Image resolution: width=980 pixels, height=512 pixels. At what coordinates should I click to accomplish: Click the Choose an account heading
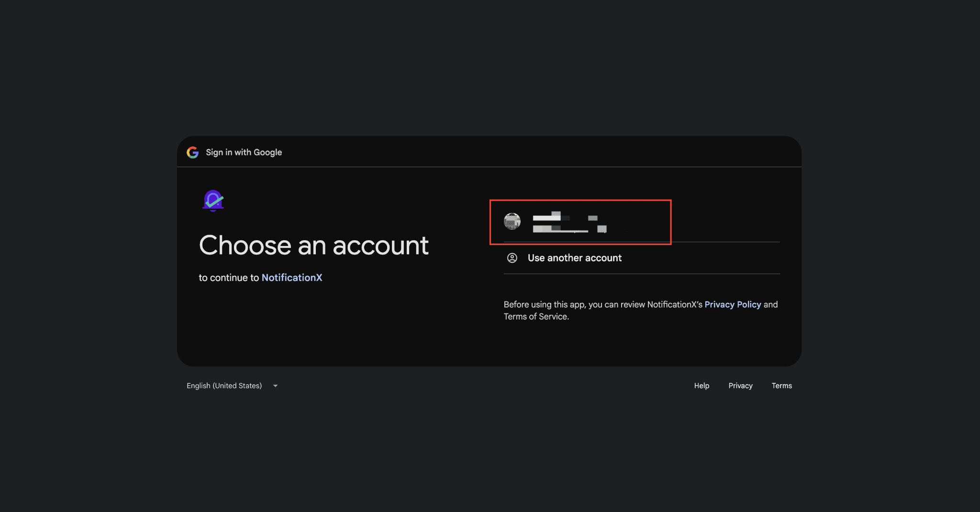(x=314, y=245)
